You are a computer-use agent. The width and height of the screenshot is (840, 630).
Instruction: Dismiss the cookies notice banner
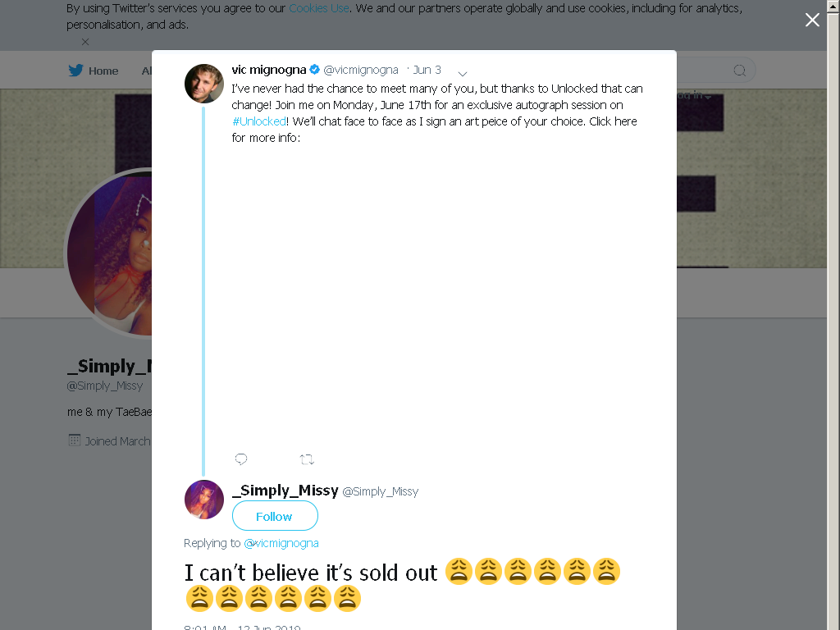[x=85, y=41]
